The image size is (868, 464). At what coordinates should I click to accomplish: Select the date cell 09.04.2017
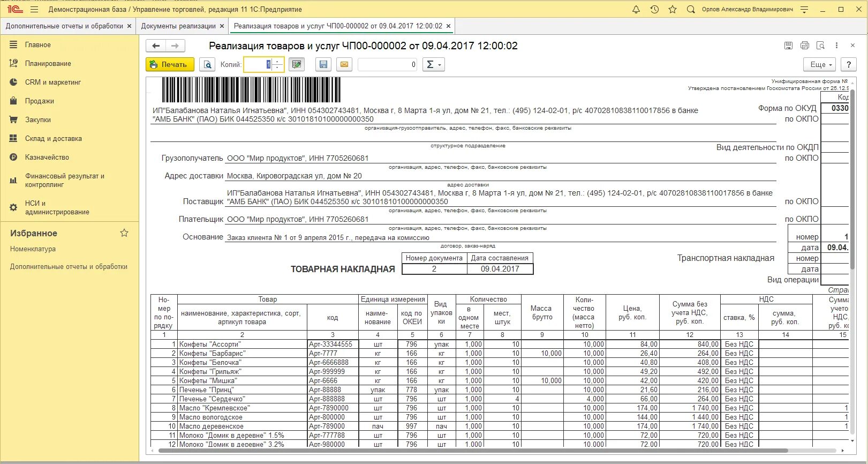500,269
